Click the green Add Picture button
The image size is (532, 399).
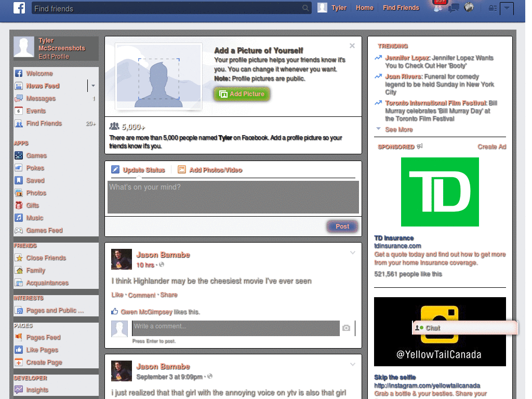(x=242, y=95)
